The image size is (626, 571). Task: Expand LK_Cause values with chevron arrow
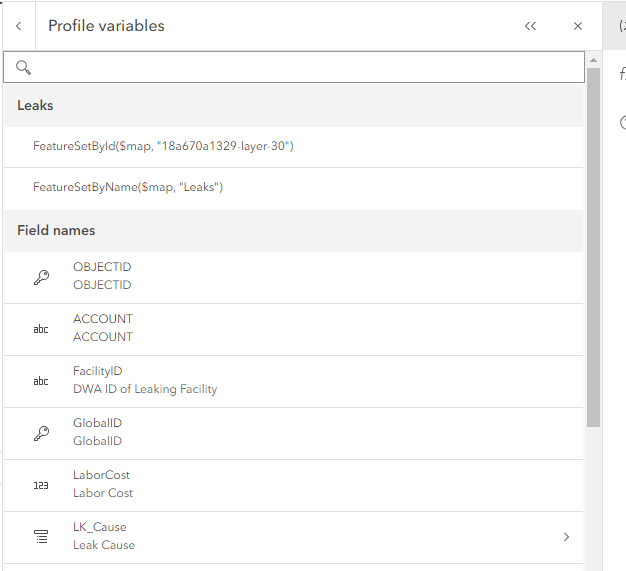[566, 537]
